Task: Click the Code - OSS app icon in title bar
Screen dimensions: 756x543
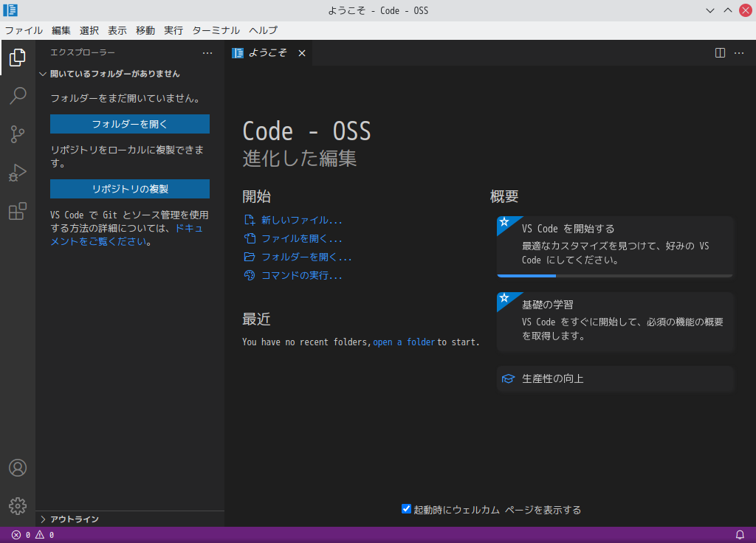Action: [x=10, y=10]
